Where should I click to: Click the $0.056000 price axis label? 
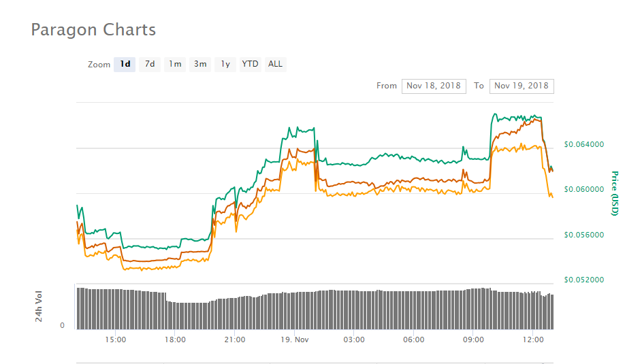click(584, 235)
